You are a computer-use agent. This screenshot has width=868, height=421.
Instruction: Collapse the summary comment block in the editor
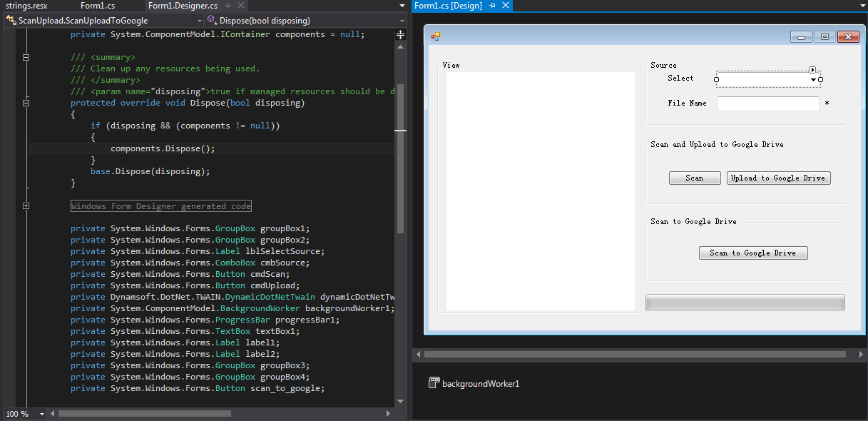click(26, 57)
